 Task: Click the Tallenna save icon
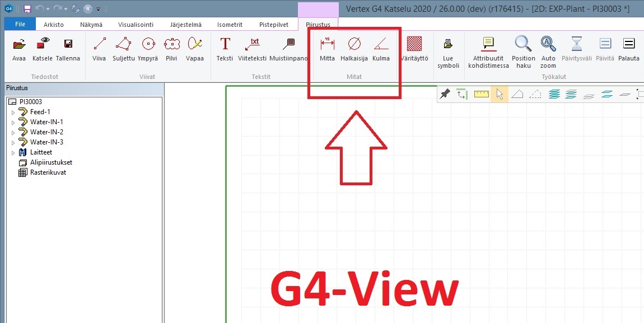point(68,44)
